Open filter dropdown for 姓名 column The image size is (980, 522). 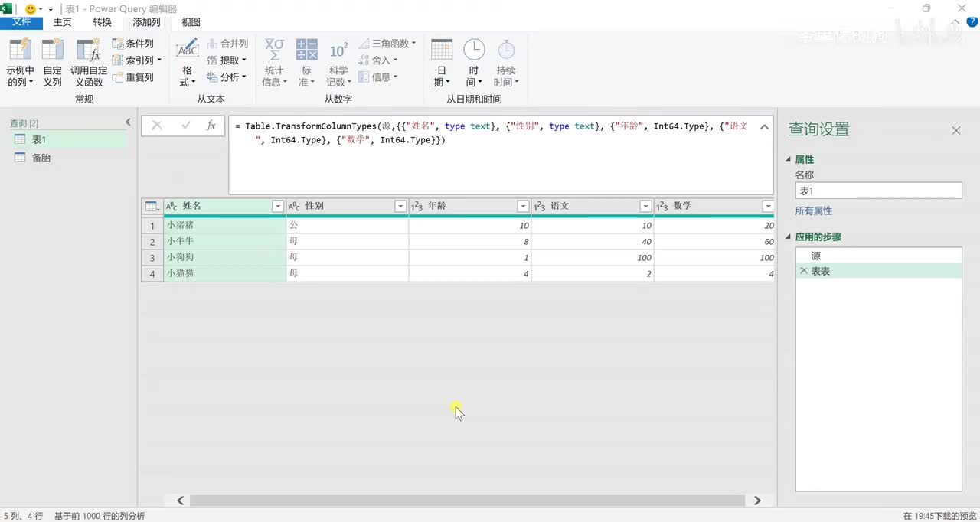pyautogui.click(x=278, y=207)
